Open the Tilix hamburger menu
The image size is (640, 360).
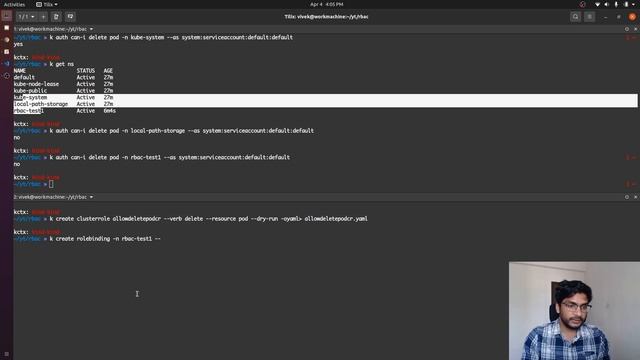[x=589, y=17]
